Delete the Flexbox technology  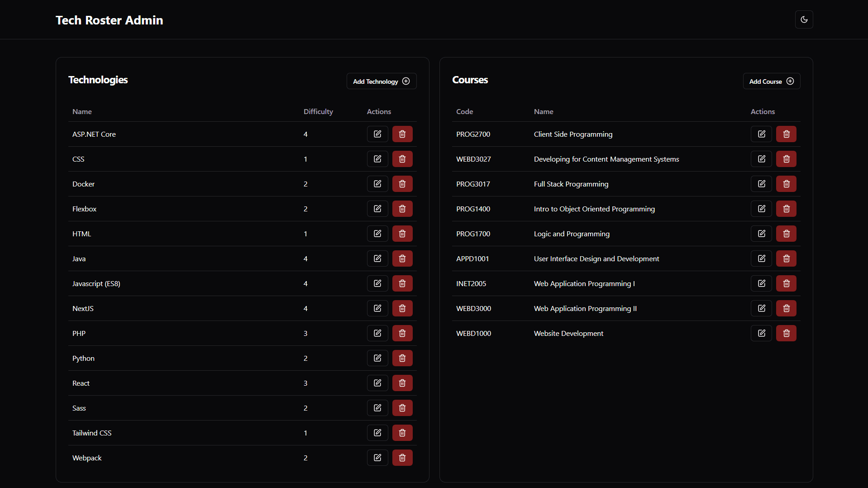click(402, 209)
